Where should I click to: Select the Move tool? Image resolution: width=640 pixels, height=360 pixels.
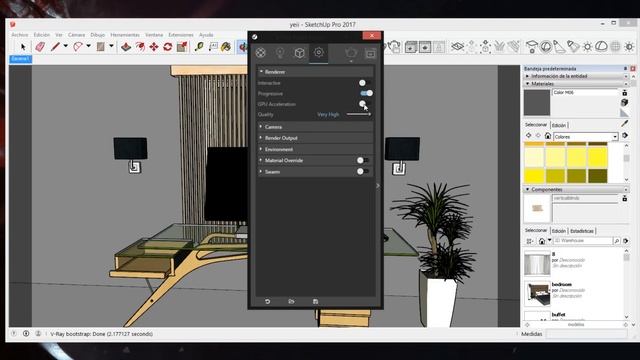coord(154,47)
